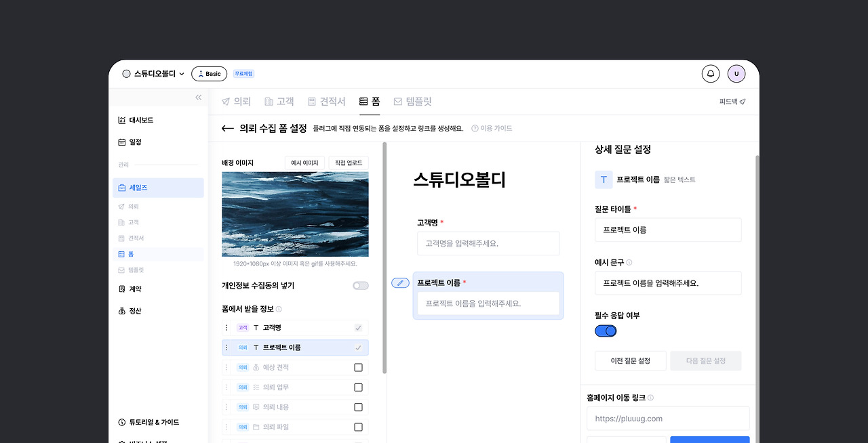Collapse the sidebar with double chevron
This screenshot has height=443, width=868.
pos(199,98)
